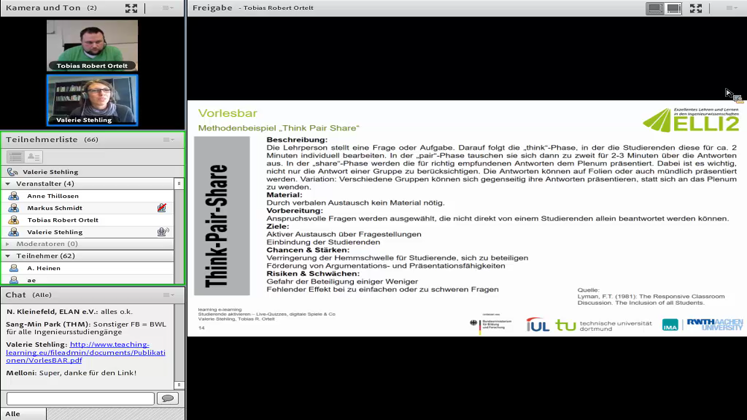The height and width of the screenshot is (420, 747).
Task: Click the Quelle Lyman citation text
Action: click(x=651, y=296)
